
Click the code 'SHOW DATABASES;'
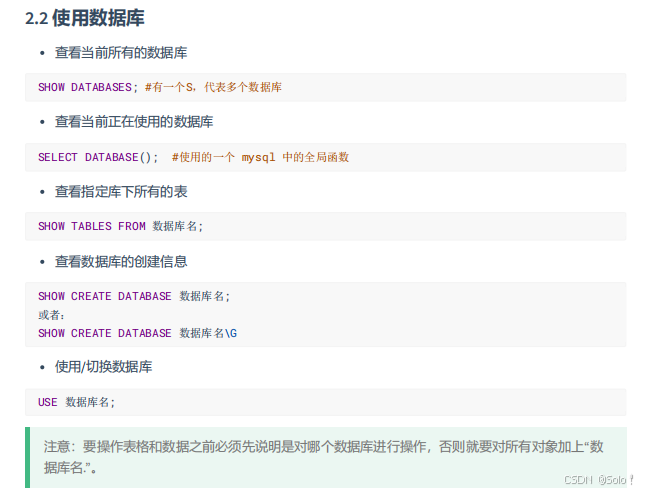88,87
